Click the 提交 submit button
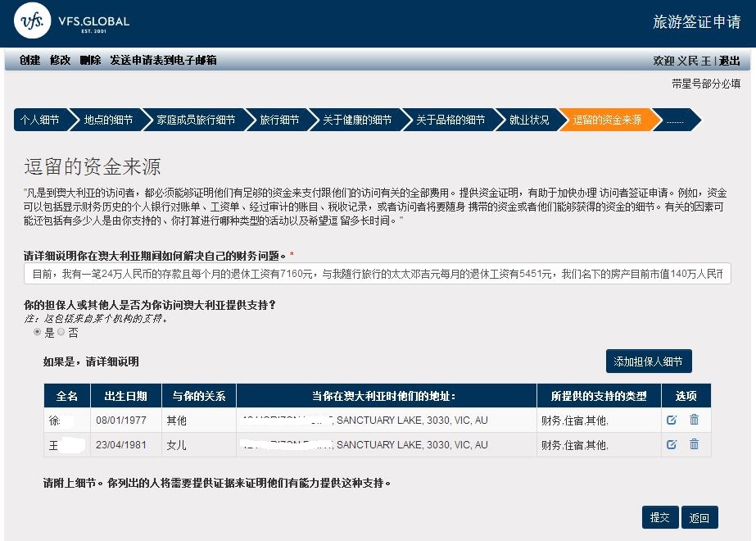This screenshot has width=756, height=541. click(x=659, y=517)
